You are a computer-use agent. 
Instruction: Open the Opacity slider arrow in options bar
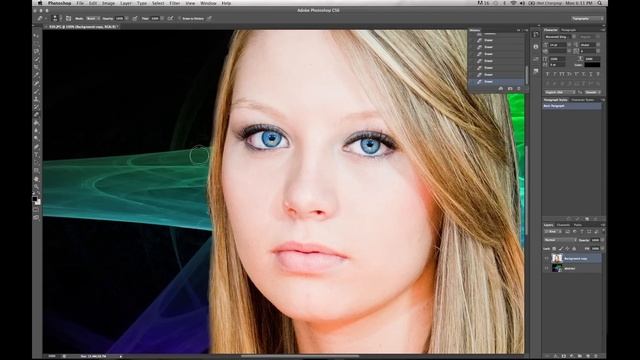[127, 18]
